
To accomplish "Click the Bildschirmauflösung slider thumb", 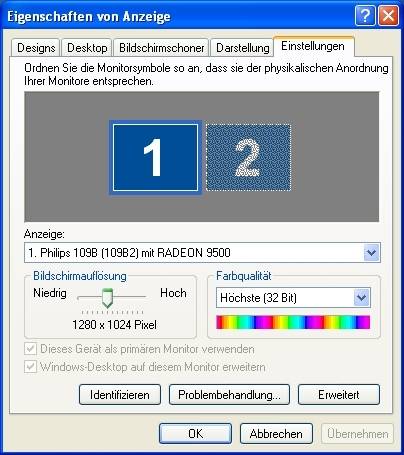I will coord(107,298).
